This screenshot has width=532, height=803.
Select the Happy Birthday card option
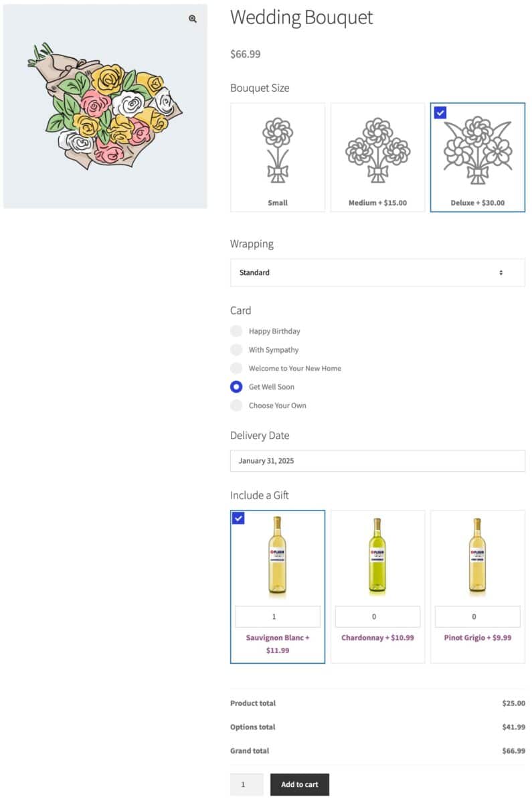[x=236, y=331]
